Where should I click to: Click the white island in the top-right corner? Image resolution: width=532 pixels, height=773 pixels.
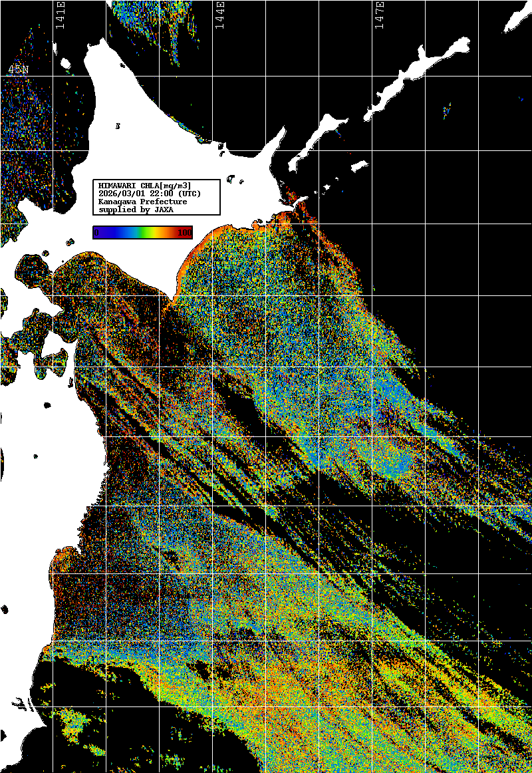point(515,21)
